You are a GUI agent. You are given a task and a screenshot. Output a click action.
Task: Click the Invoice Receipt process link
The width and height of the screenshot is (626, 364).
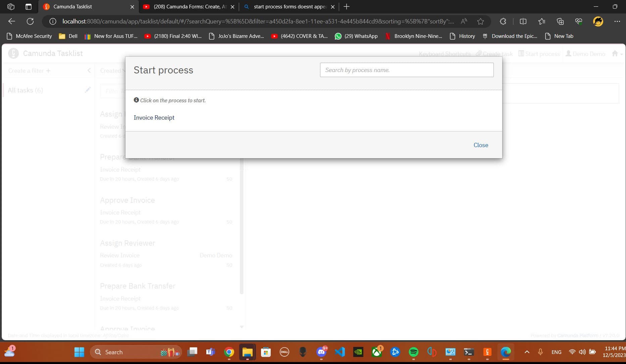coord(154,118)
